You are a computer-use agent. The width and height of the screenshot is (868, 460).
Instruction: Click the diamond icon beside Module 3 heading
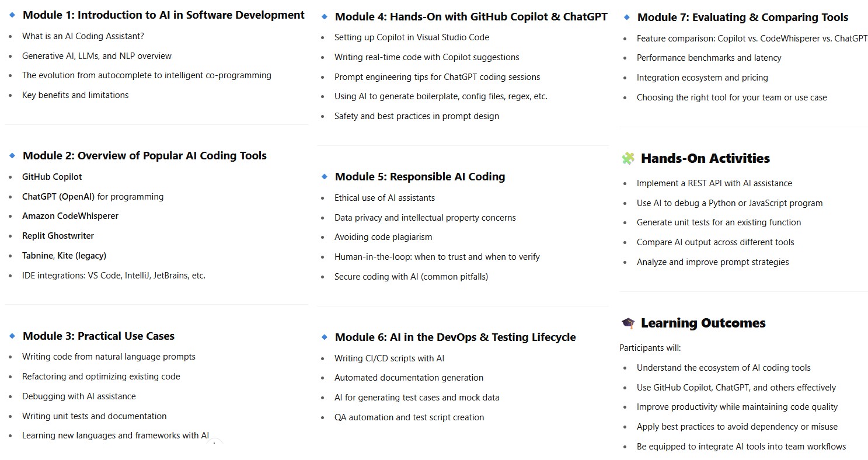coord(12,336)
